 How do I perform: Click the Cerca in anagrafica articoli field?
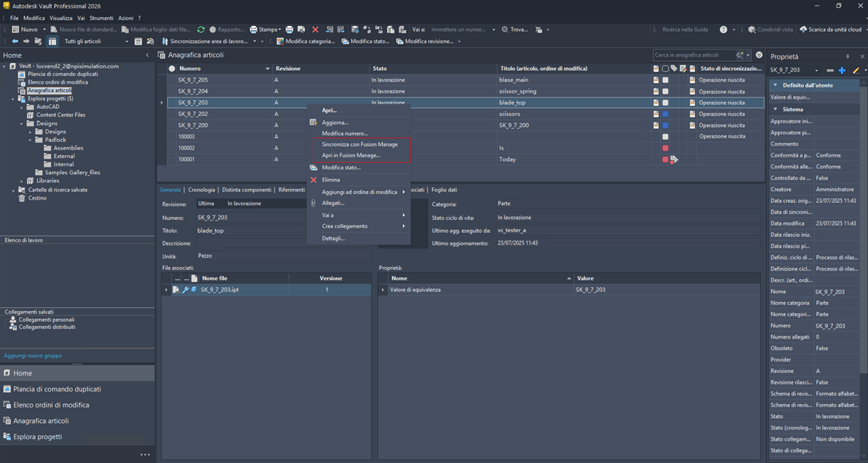tap(693, 55)
